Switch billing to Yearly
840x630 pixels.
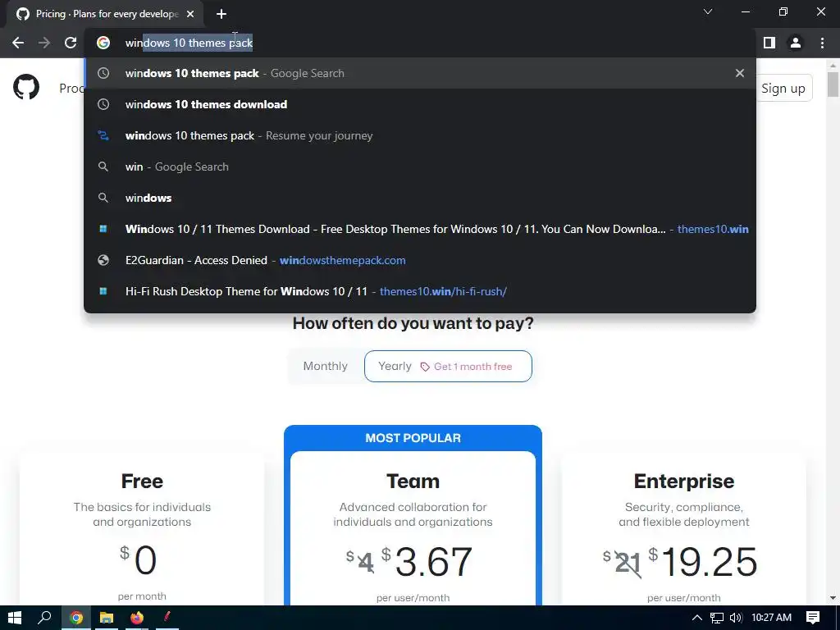pyautogui.click(x=448, y=366)
